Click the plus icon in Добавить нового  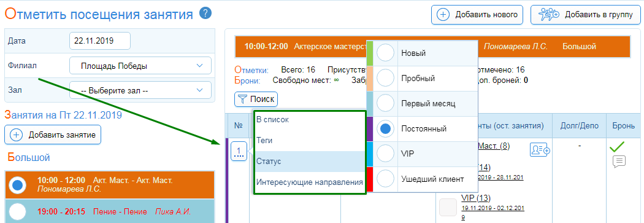(x=443, y=15)
